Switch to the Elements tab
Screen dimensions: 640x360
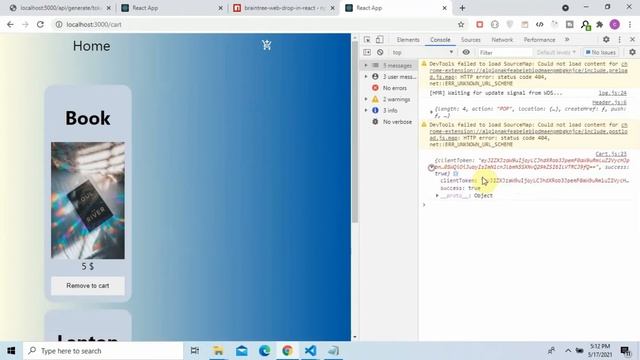tap(408, 40)
